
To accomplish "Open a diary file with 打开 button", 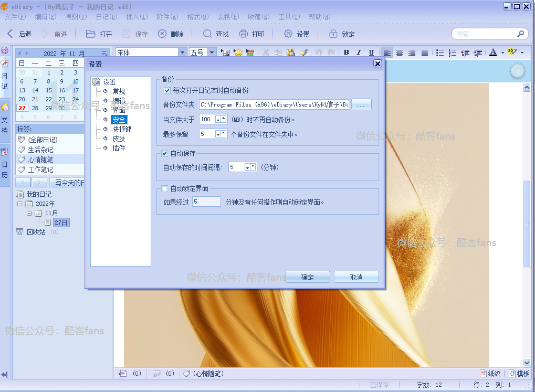I will point(99,34).
